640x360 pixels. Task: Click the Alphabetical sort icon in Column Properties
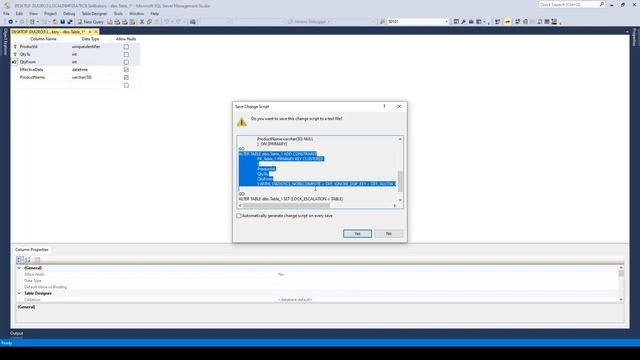tap(28, 260)
